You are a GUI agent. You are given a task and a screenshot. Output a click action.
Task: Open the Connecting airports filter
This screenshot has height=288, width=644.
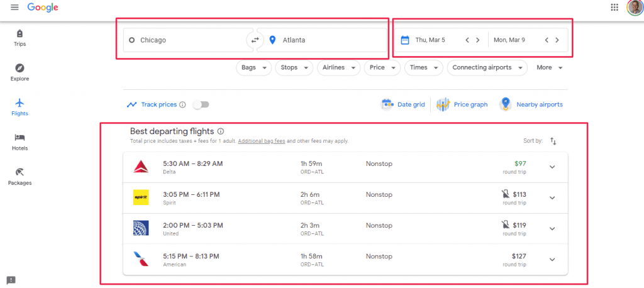pyautogui.click(x=487, y=68)
